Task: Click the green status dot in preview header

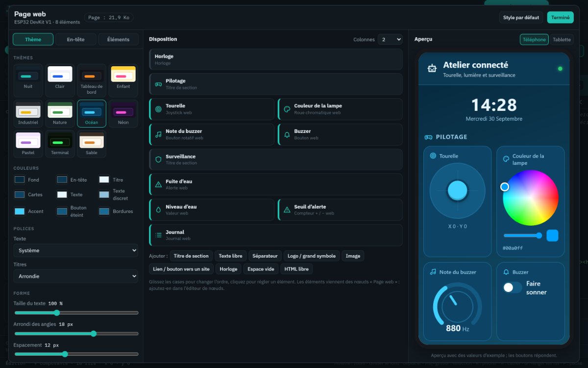Action: pos(560,69)
